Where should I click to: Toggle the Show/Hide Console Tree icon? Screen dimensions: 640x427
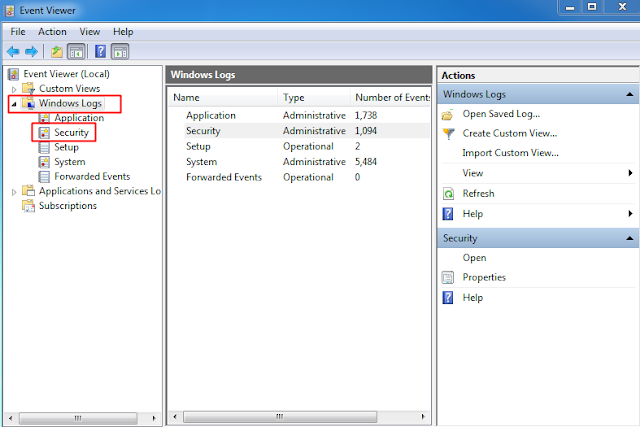tap(76, 52)
